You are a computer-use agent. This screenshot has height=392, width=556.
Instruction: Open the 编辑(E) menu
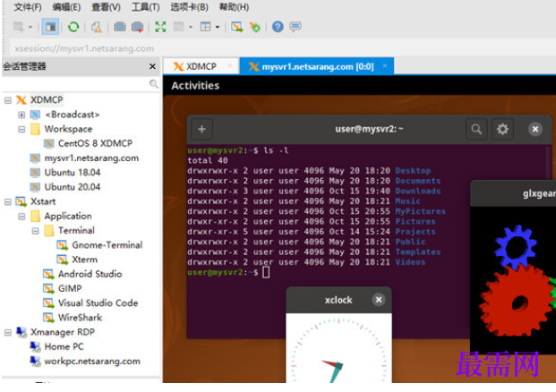point(66,7)
